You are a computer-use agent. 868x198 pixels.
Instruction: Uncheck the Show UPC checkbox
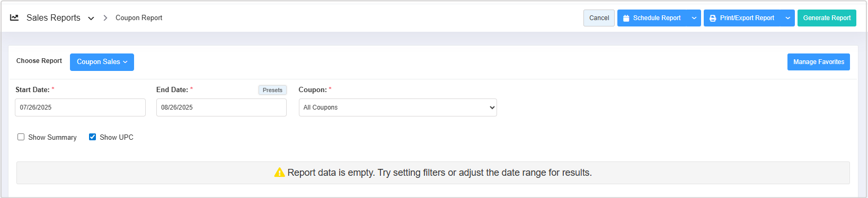pyautogui.click(x=93, y=137)
